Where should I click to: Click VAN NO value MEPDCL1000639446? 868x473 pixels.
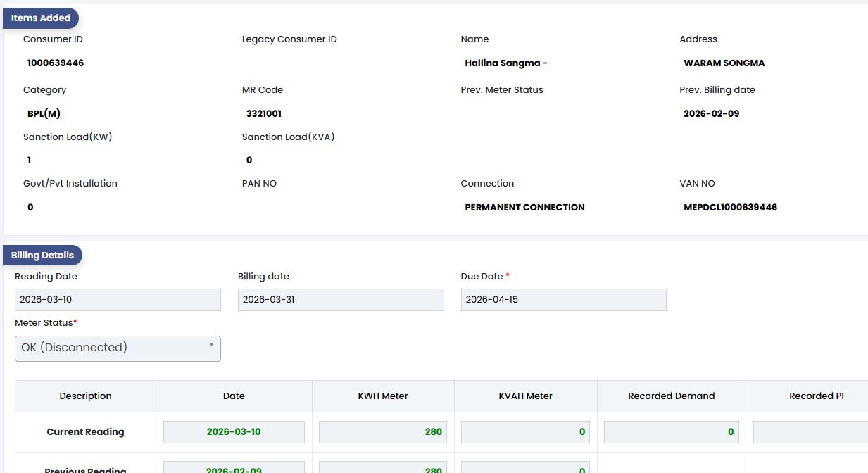[x=731, y=208]
